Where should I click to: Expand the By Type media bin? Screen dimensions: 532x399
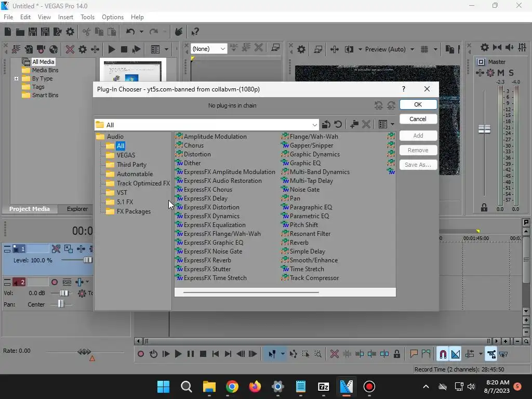click(16, 78)
